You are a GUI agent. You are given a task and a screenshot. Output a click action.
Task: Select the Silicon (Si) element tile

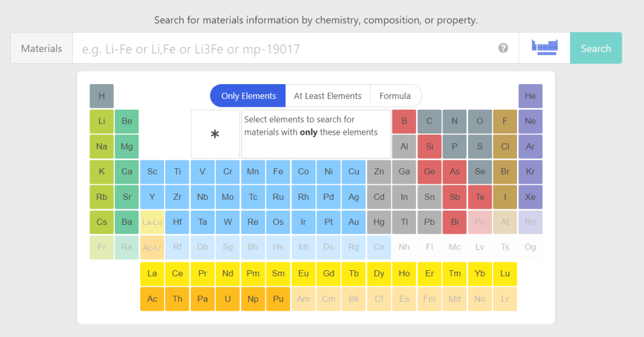pos(429,147)
